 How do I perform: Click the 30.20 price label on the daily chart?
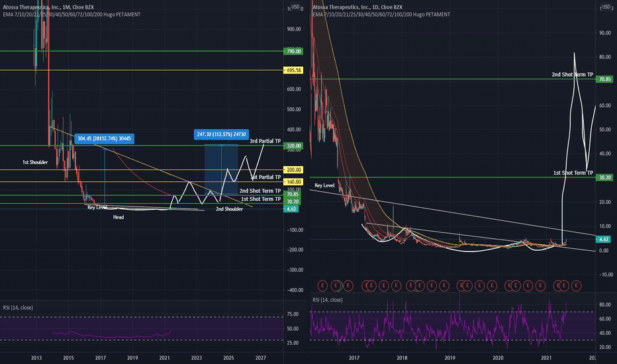604,177
